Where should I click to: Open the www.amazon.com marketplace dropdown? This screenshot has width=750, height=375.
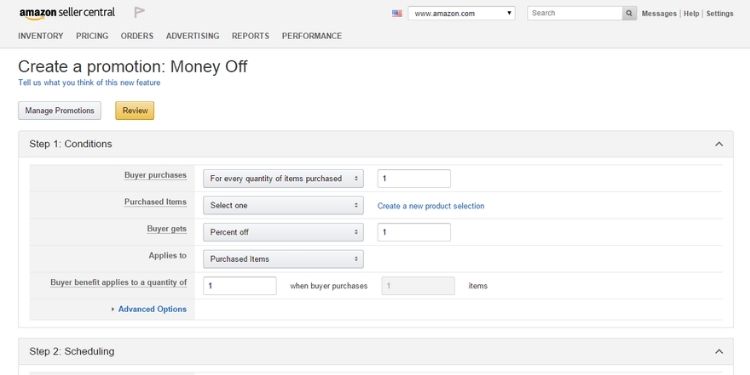[x=462, y=13]
